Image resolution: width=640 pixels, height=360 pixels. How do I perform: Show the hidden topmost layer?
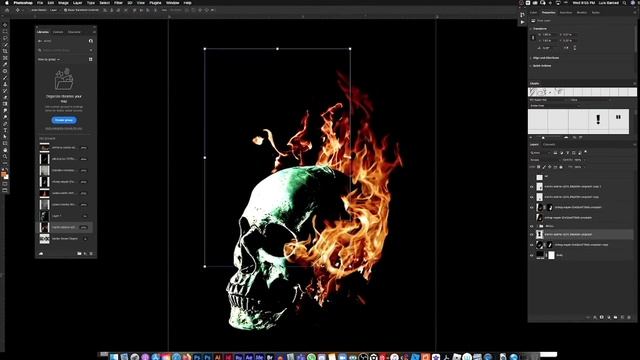[532, 177]
